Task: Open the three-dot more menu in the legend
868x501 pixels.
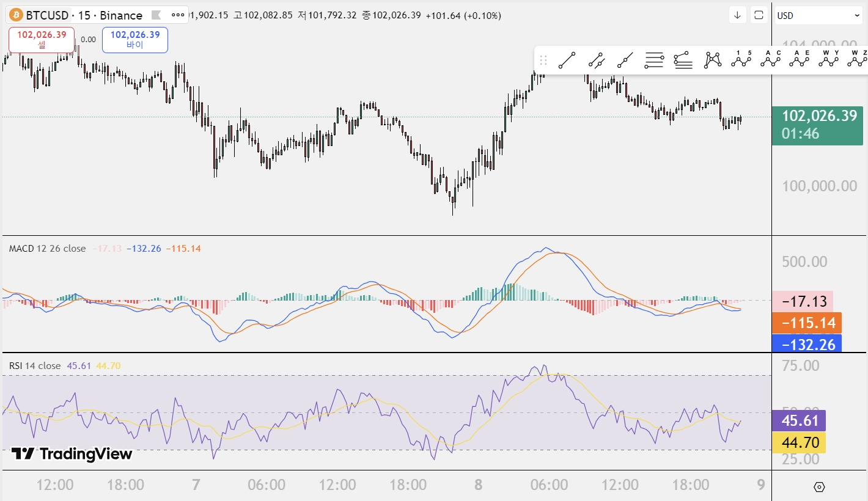Action: (178, 15)
